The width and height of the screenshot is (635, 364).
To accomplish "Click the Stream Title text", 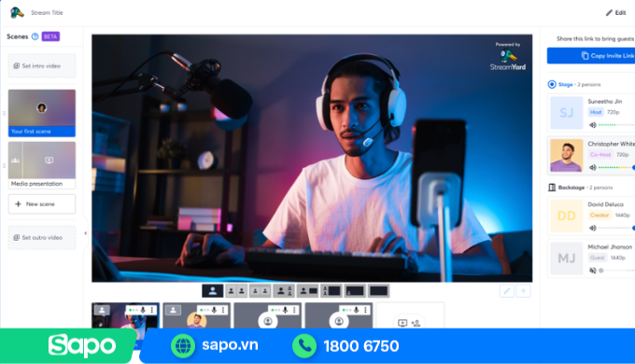I will (x=47, y=13).
